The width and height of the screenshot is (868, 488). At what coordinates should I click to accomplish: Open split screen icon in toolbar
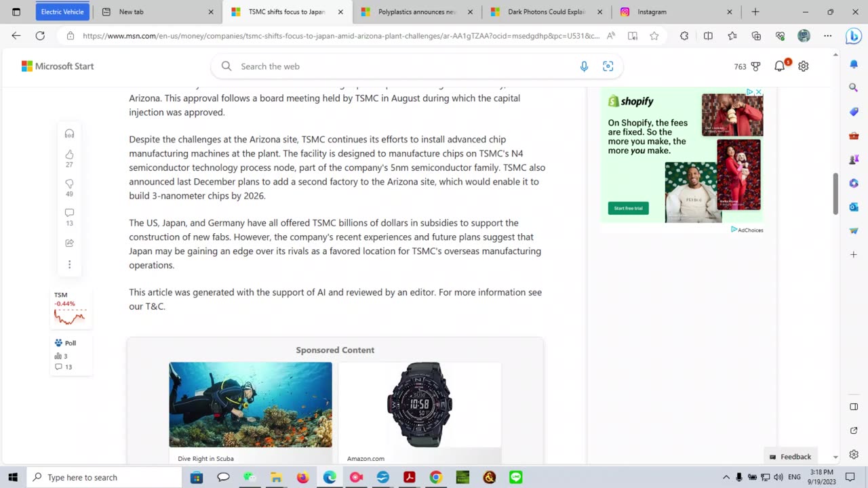pos(708,36)
